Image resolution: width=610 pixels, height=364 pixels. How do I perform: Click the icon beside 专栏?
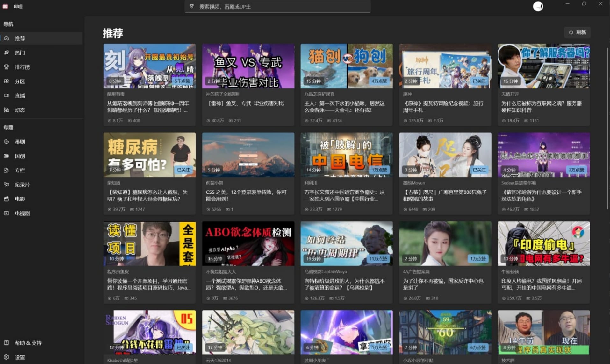point(6,170)
